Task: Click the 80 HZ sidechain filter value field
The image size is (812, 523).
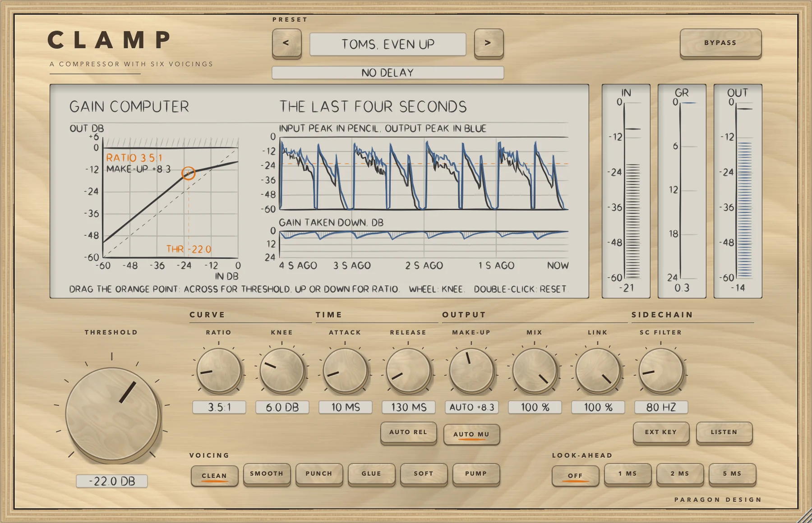Action: click(661, 407)
